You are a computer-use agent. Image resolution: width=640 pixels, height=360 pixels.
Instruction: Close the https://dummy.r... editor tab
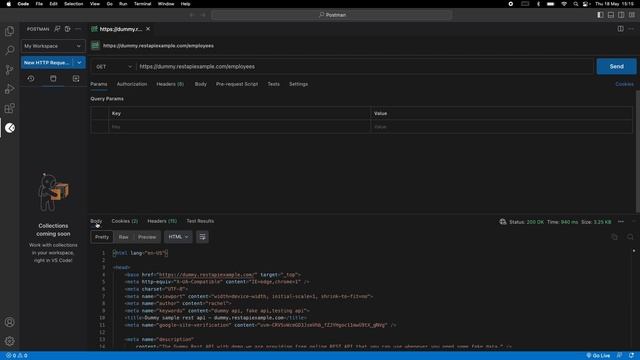coord(148,29)
